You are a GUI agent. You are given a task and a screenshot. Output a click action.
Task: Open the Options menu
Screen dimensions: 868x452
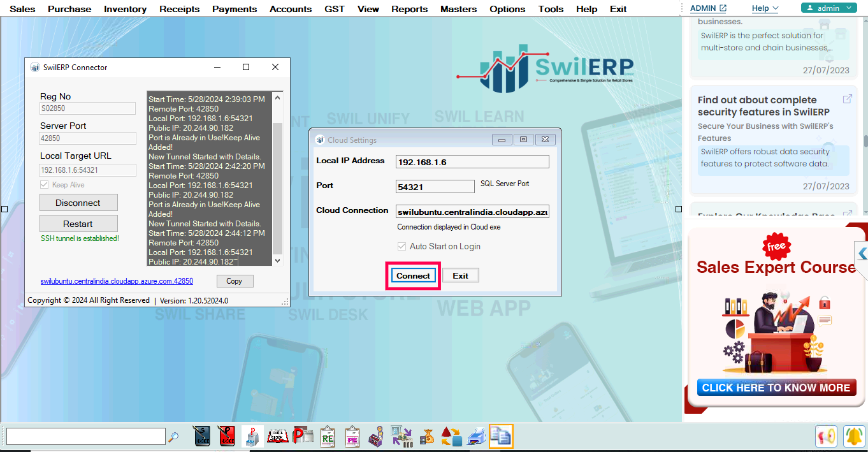point(507,9)
